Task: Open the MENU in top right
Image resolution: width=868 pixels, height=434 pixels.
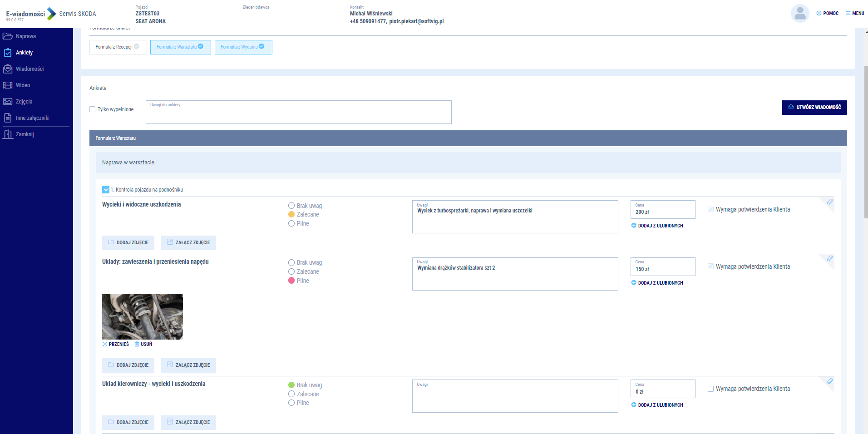Action: [855, 14]
